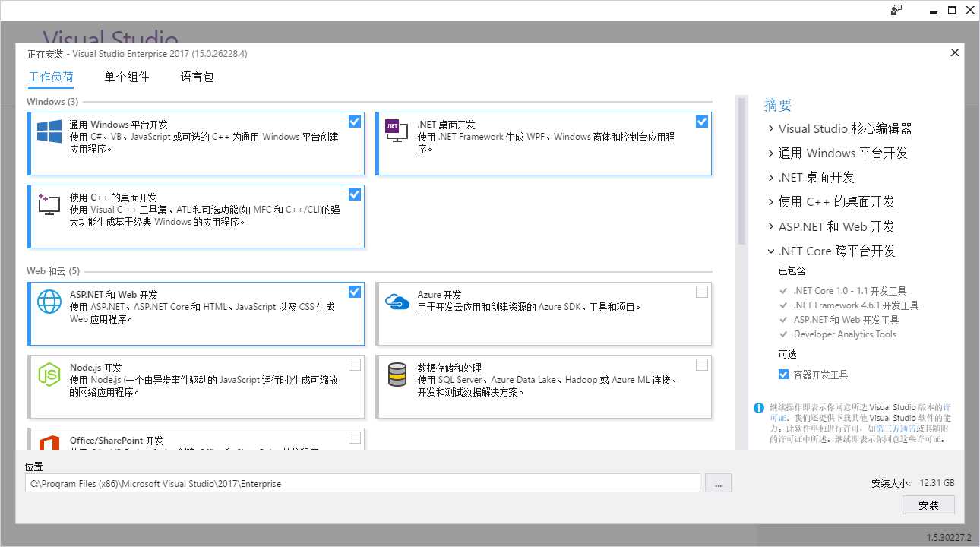Switch to the 单个组件 tab
The width and height of the screenshot is (980, 547).
tap(127, 77)
